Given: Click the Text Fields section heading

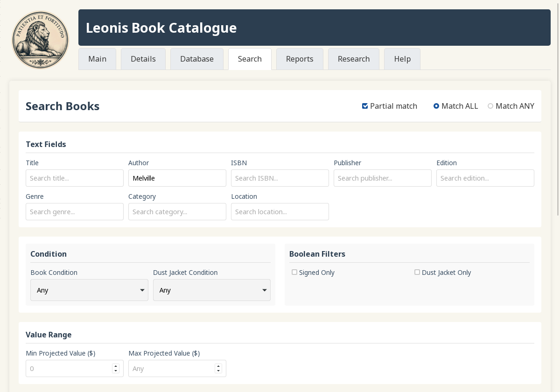Looking at the screenshot, I should click(x=46, y=144).
